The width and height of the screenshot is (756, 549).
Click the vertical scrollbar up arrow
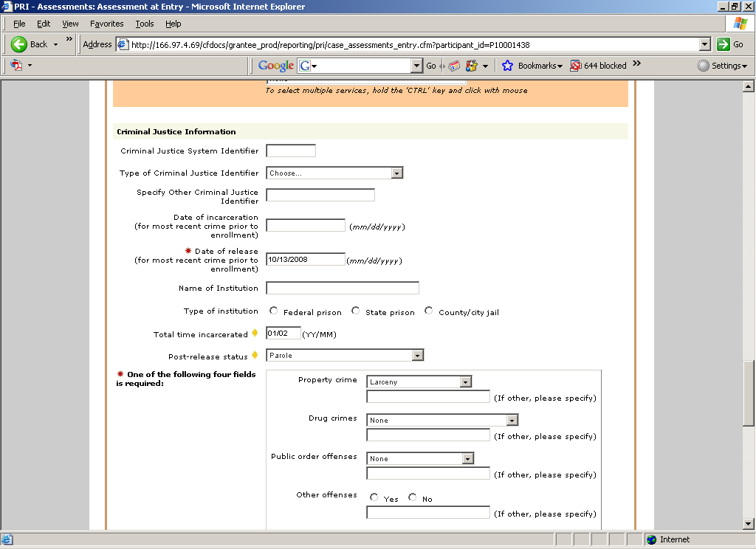pos(749,86)
